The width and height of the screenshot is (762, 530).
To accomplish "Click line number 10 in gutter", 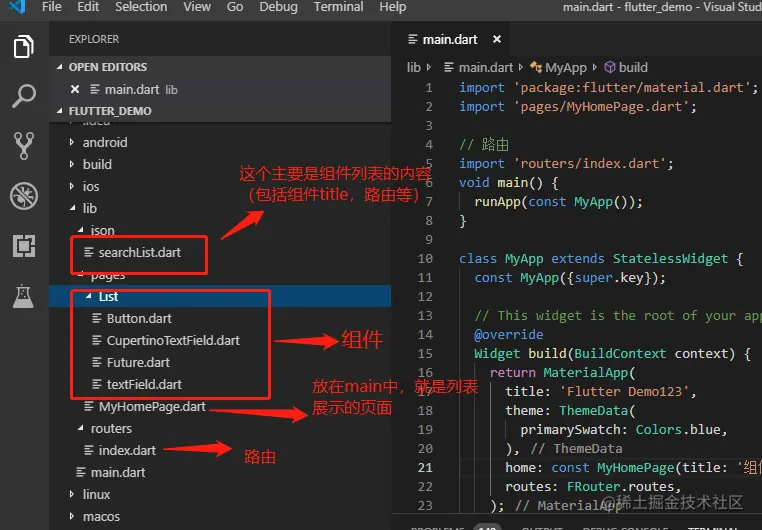I will click(425, 258).
